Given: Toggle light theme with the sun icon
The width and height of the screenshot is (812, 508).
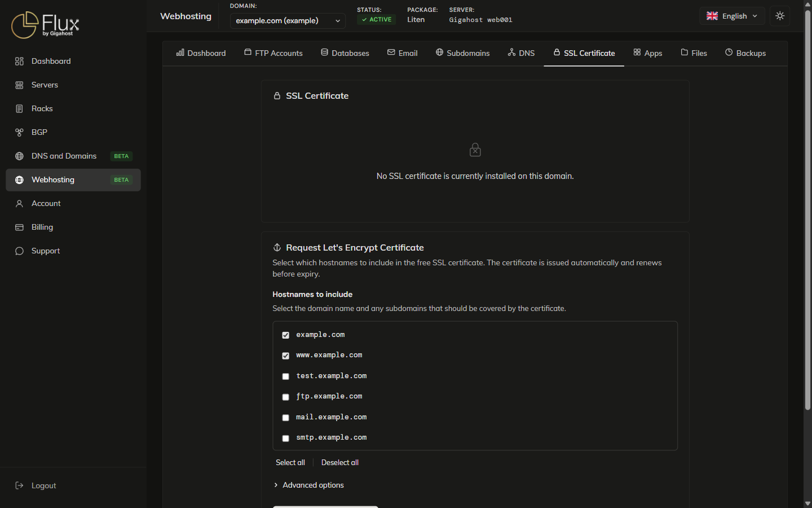Looking at the screenshot, I should 780,16.
